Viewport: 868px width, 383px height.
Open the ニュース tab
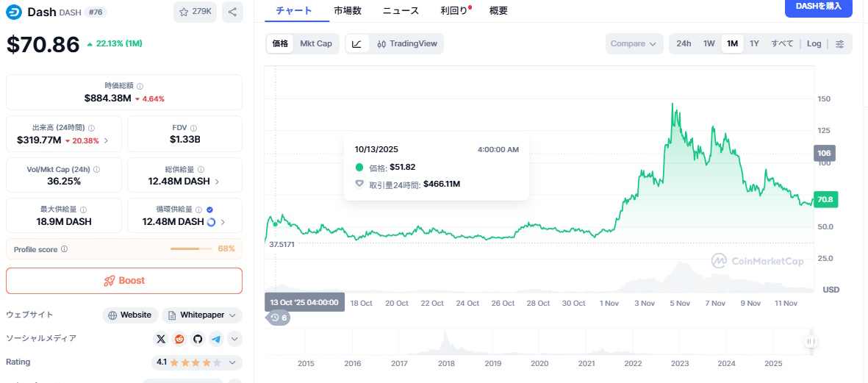pyautogui.click(x=401, y=11)
